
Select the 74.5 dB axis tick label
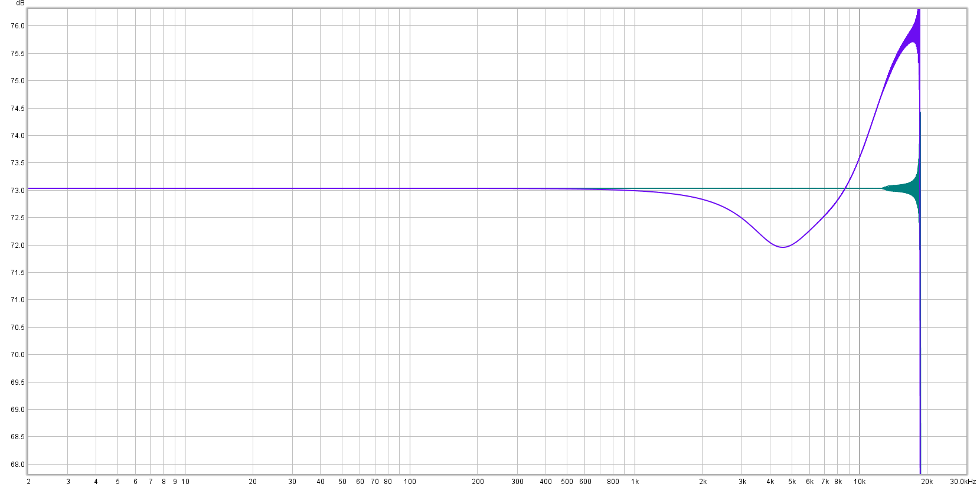point(18,109)
